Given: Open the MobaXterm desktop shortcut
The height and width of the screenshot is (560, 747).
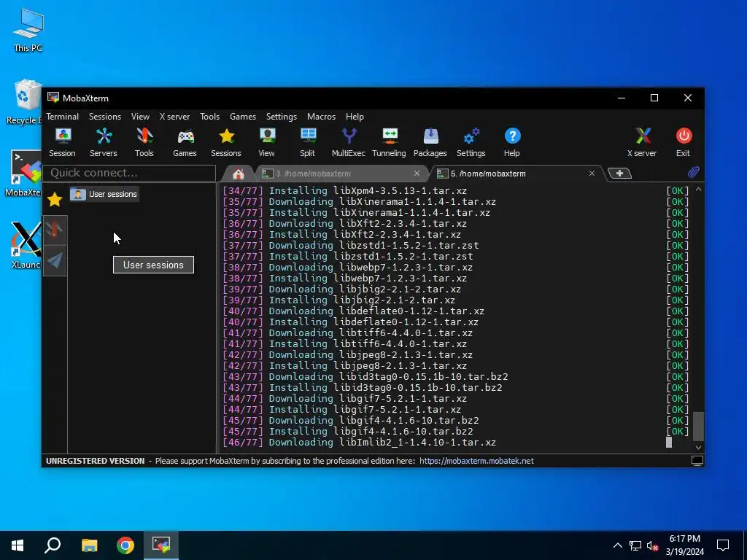Looking at the screenshot, I should 23,174.
